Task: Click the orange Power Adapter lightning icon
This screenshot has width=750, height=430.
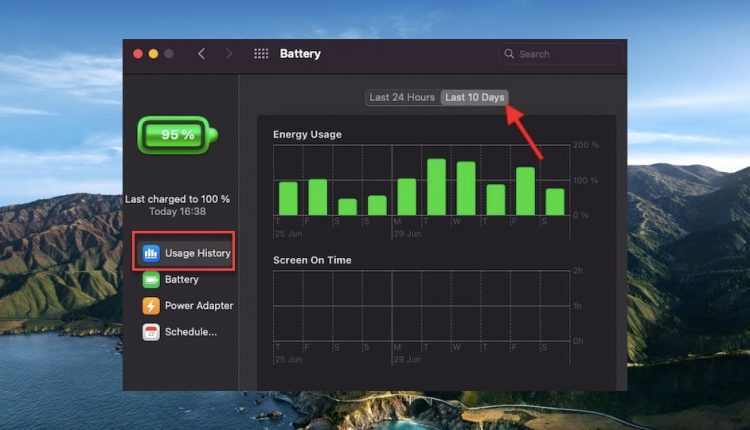Action: click(x=151, y=306)
